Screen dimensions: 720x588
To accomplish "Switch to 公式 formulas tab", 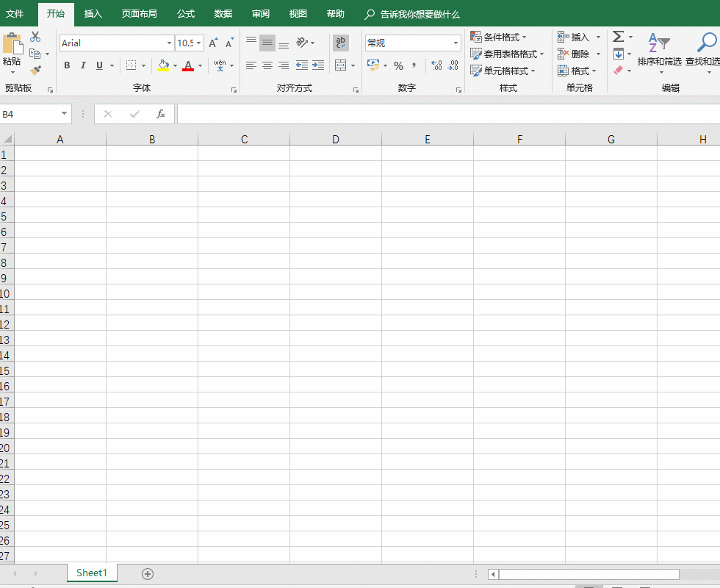I will pos(186,14).
